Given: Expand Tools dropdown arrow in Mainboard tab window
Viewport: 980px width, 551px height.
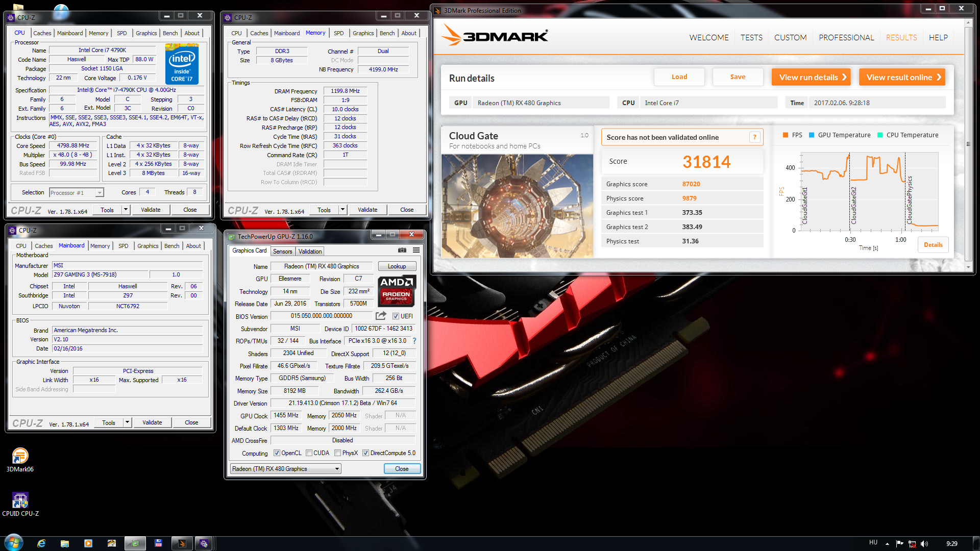Looking at the screenshot, I should (x=127, y=422).
